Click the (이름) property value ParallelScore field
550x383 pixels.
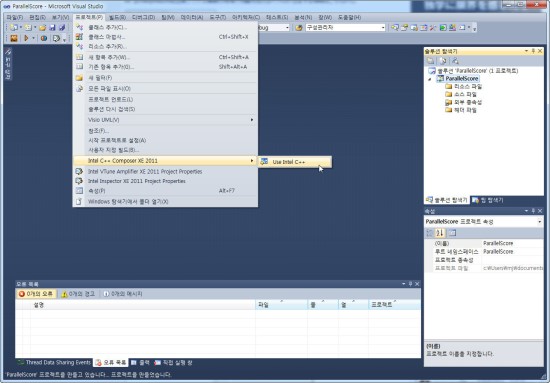click(x=512, y=243)
